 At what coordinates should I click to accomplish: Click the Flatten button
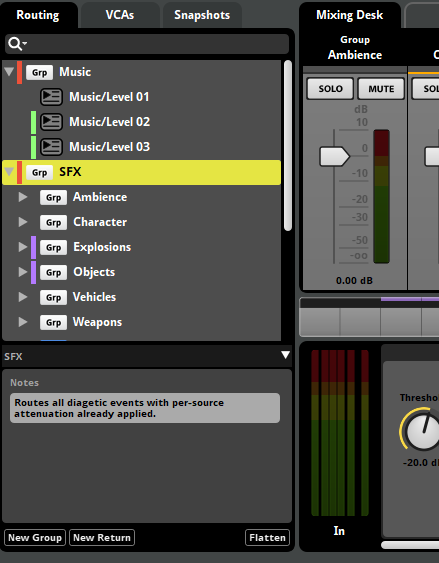pyautogui.click(x=267, y=538)
